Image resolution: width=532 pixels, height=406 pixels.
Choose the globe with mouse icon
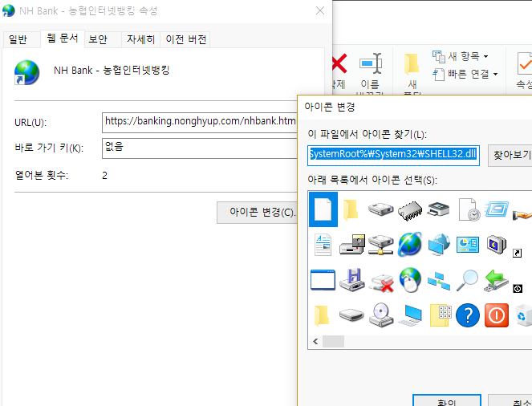(410, 280)
